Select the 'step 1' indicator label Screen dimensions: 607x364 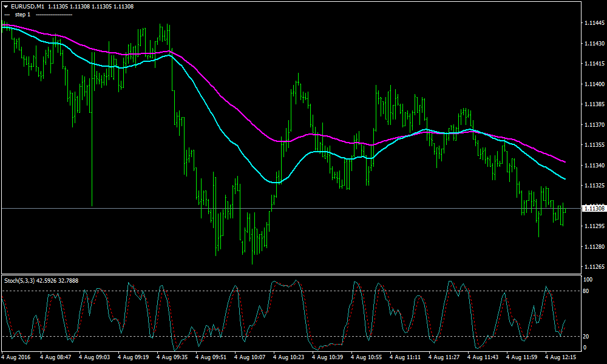22,14
